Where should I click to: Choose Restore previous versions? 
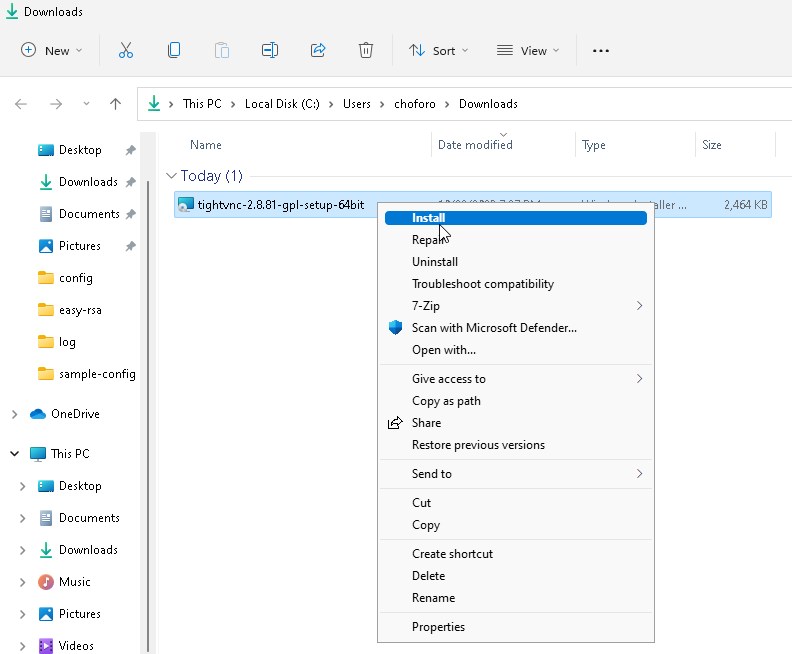[516, 445]
